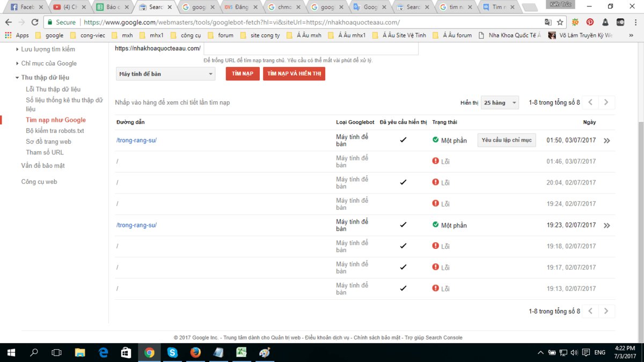Open details arrows for 01:50, 03/07/2017 row
644x362 pixels.
coord(607,141)
